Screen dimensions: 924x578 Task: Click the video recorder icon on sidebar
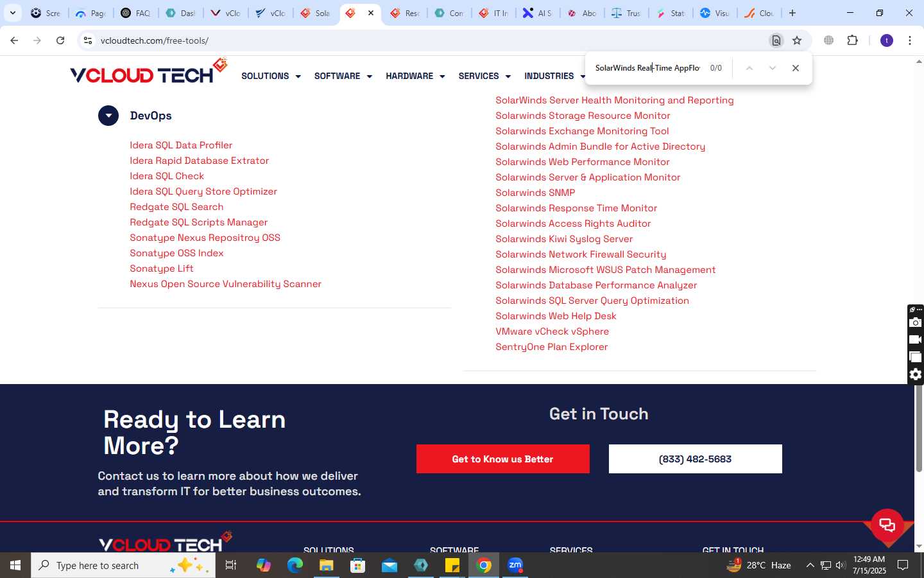(916, 340)
